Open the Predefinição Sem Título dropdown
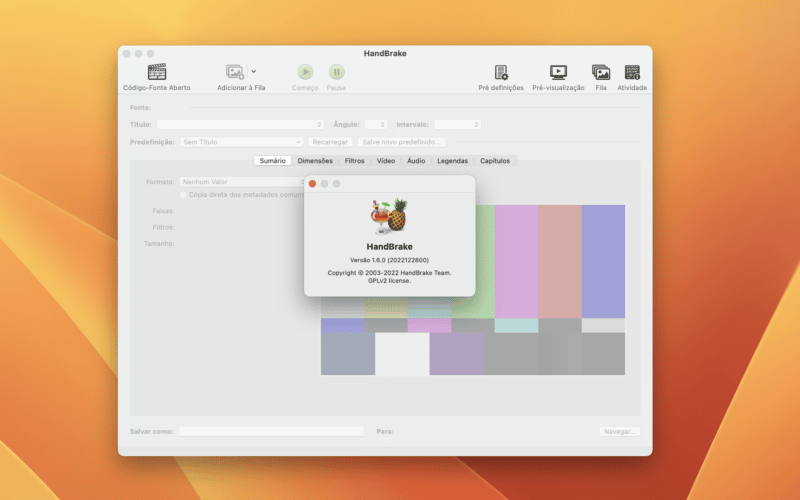Screen dimensions: 800x500 pyautogui.click(x=241, y=142)
